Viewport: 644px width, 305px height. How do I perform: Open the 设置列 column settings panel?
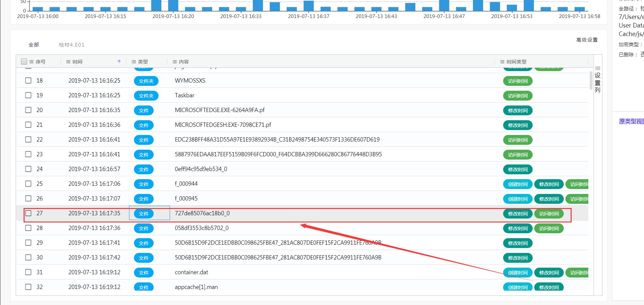pos(597,79)
